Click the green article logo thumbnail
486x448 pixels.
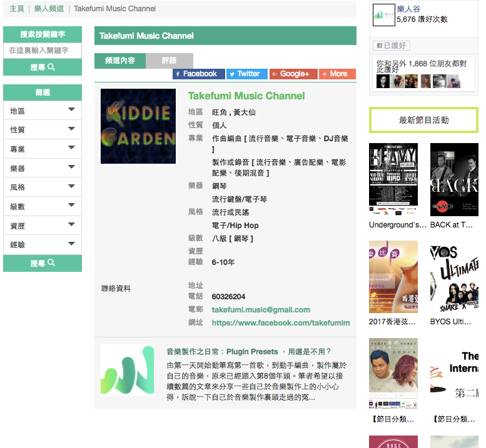point(127,370)
